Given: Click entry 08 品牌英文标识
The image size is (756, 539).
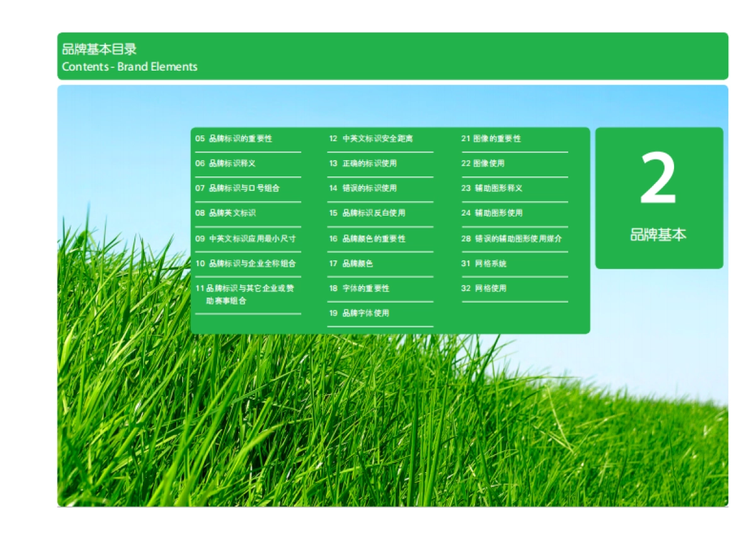Looking at the screenshot, I should 226,213.
